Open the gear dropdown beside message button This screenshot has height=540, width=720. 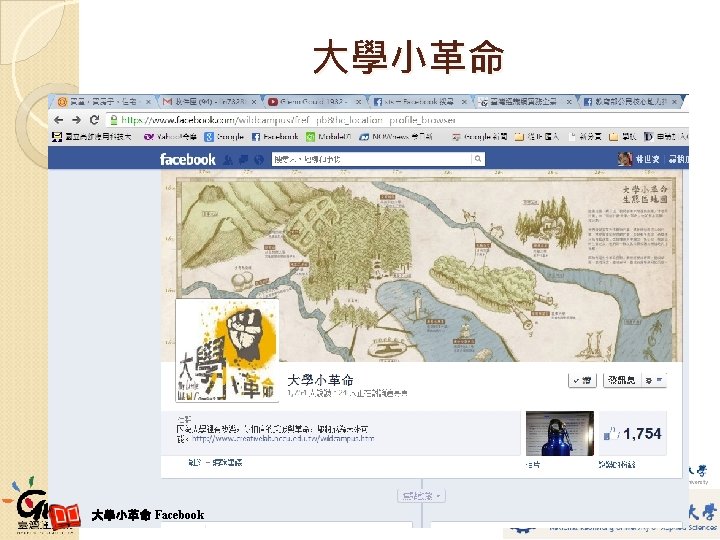coord(654,380)
